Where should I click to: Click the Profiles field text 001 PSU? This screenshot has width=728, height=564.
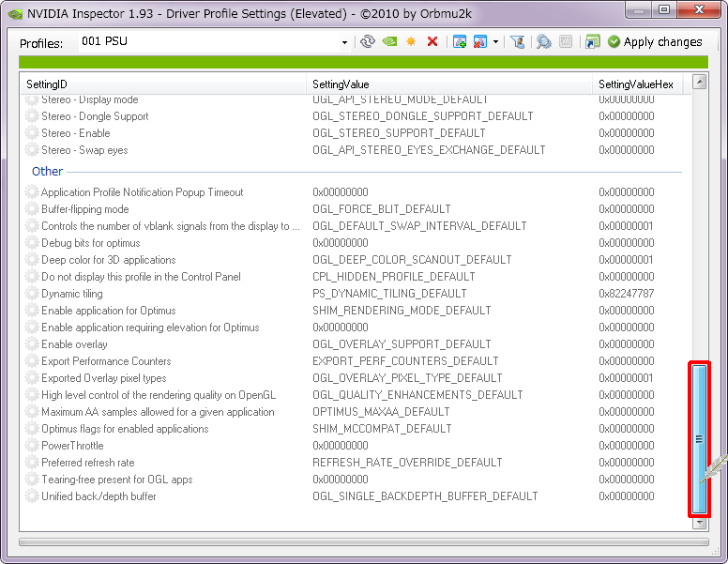[x=104, y=41]
